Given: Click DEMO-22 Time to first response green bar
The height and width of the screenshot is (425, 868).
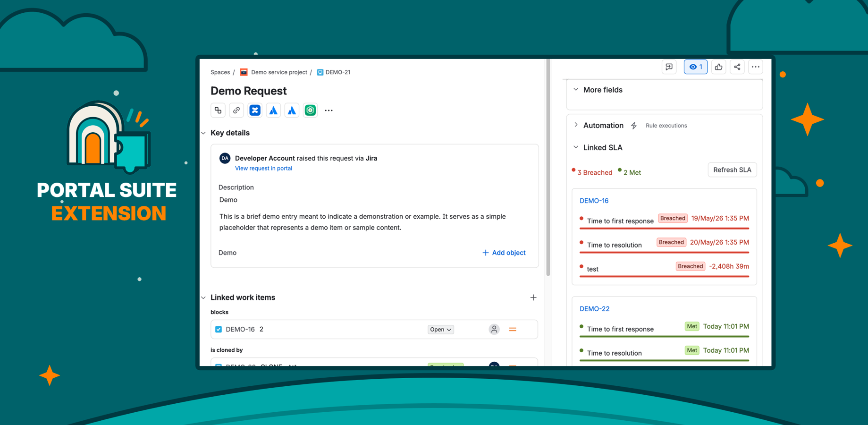Looking at the screenshot, I should [x=664, y=337].
